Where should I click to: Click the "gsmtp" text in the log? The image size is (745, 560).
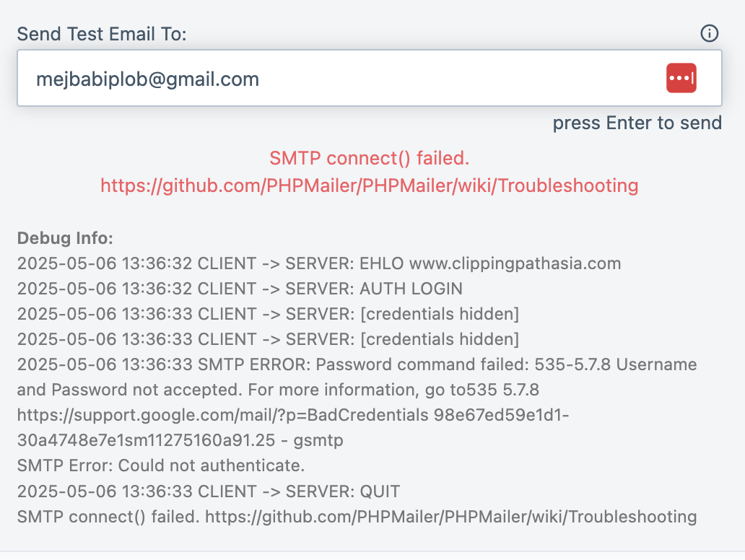point(318,440)
